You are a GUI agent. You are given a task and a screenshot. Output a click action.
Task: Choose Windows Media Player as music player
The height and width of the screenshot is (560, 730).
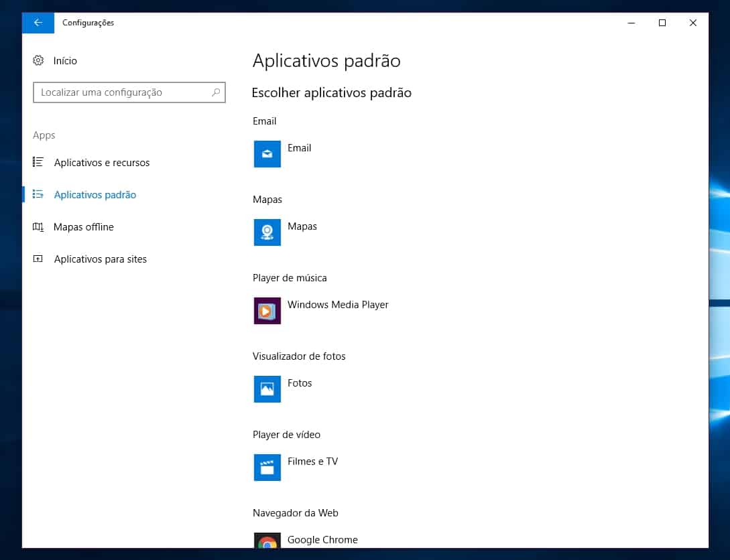pos(338,305)
